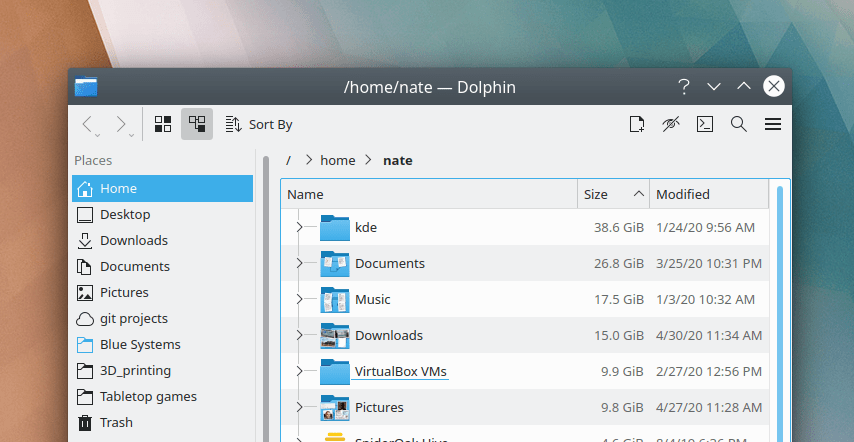Open Trash in Places panel

116,422
